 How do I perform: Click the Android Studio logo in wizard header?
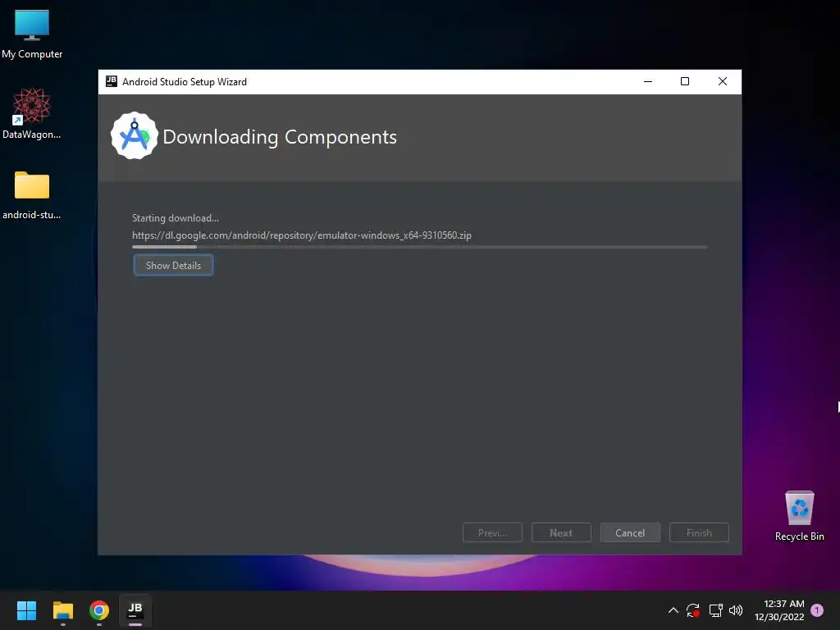(x=135, y=135)
